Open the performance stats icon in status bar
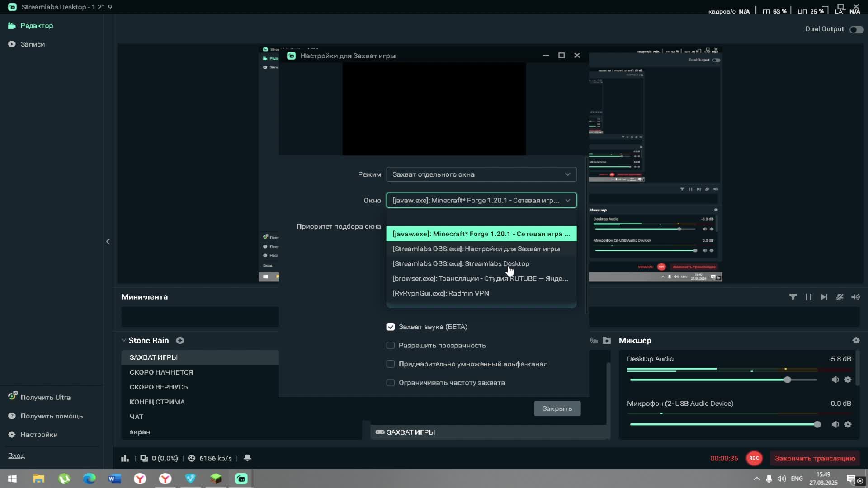This screenshot has width=868, height=488. click(x=125, y=458)
